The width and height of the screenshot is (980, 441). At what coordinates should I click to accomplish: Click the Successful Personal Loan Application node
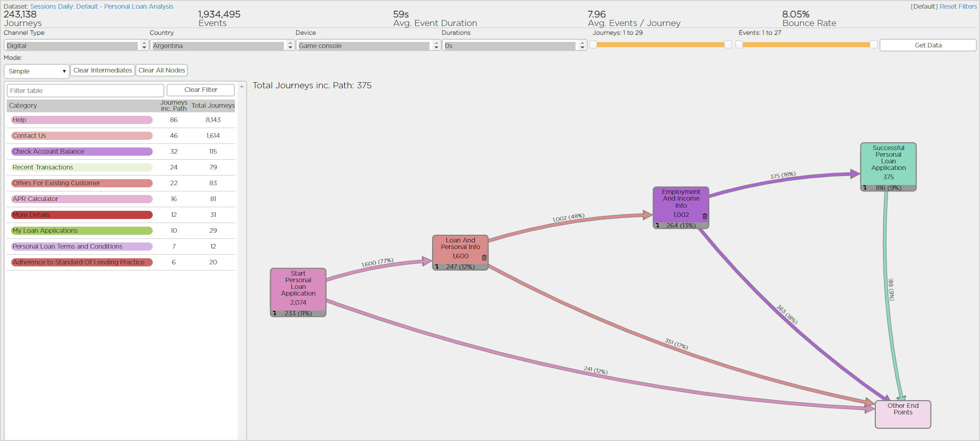point(888,162)
